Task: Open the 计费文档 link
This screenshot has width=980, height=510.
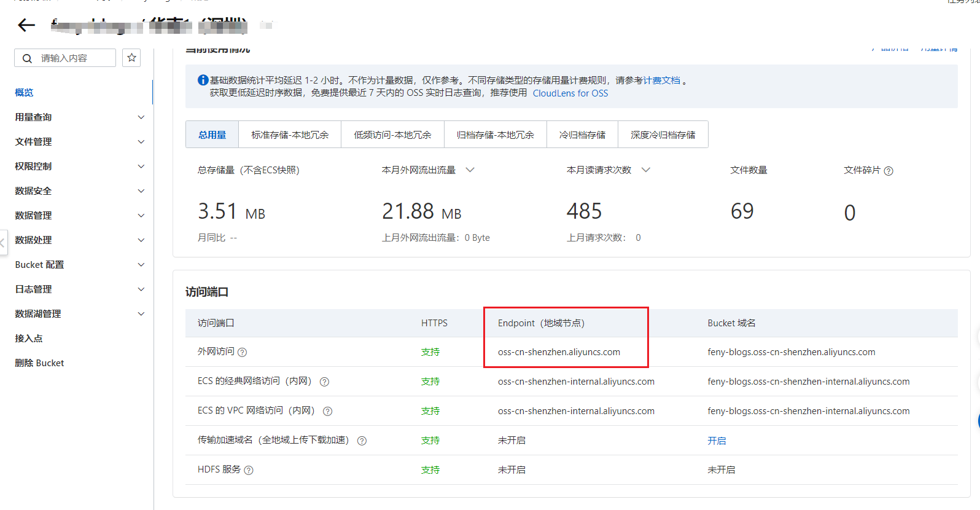Action: (661, 80)
